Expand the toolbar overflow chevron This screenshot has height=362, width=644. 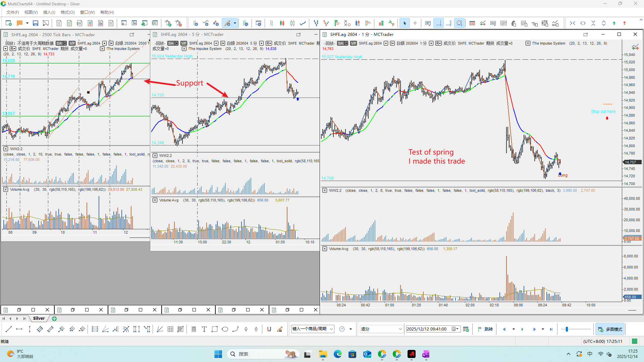tap(641, 19)
